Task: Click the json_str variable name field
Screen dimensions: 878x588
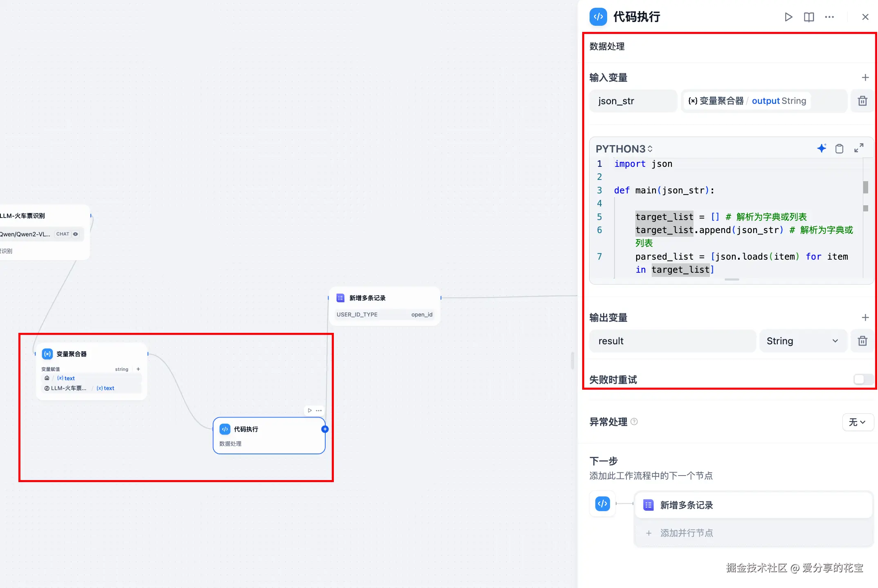Action: [633, 101]
